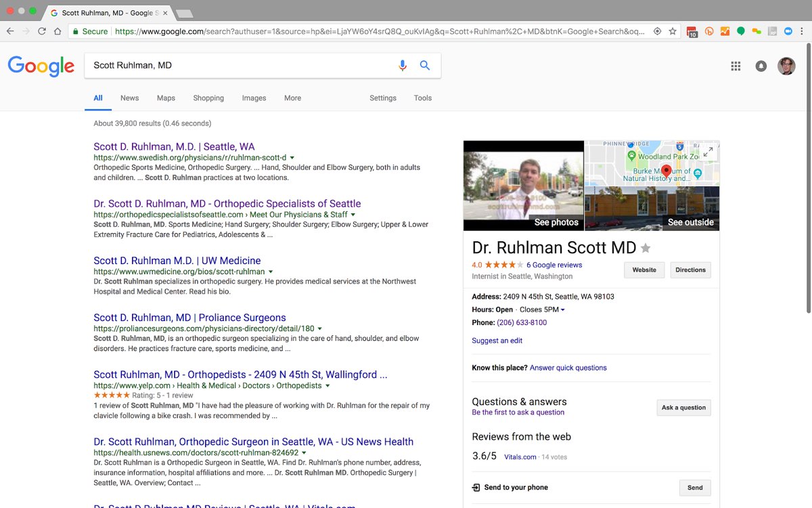Open Chrome three-dot menu
This screenshot has height=508, width=812.
tap(802, 31)
